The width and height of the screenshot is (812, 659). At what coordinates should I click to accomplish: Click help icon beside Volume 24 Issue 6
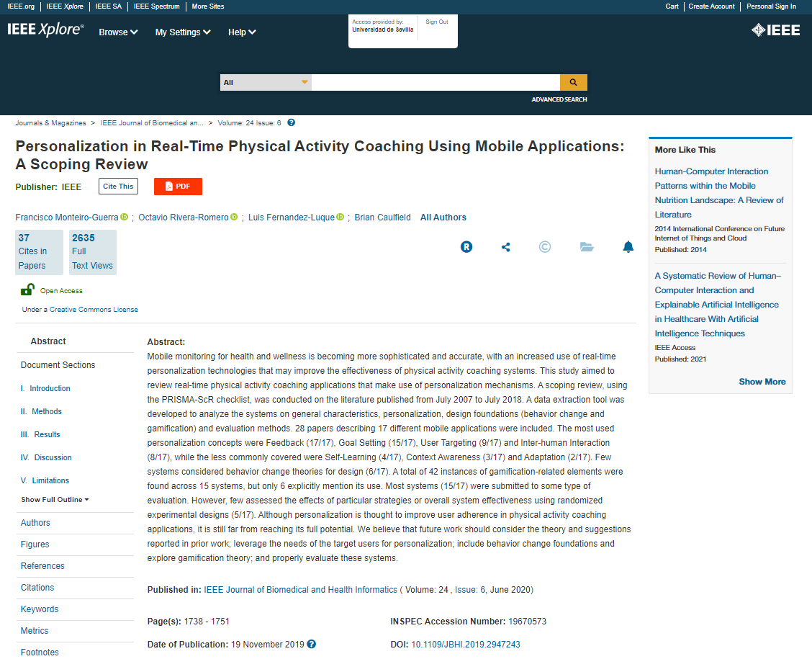pyautogui.click(x=291, y=122)
